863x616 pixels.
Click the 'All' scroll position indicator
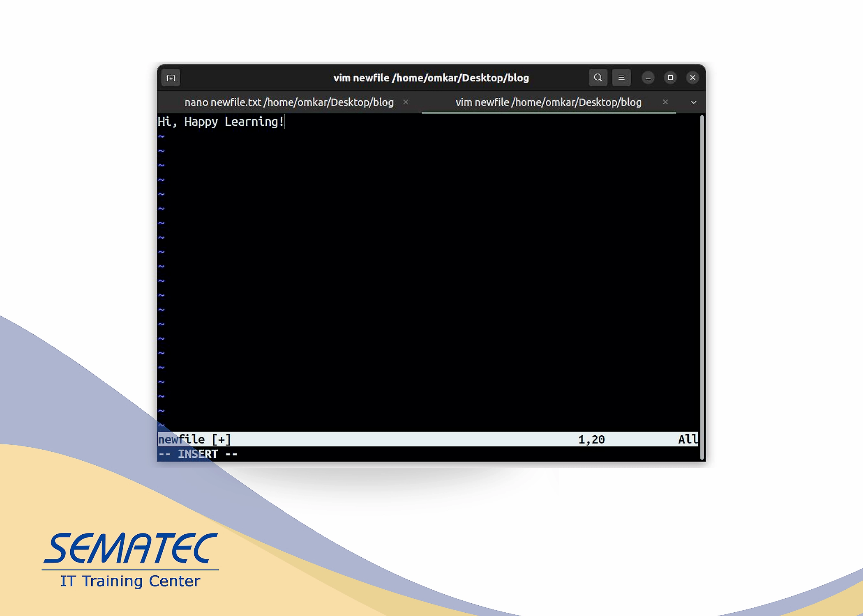688,439
